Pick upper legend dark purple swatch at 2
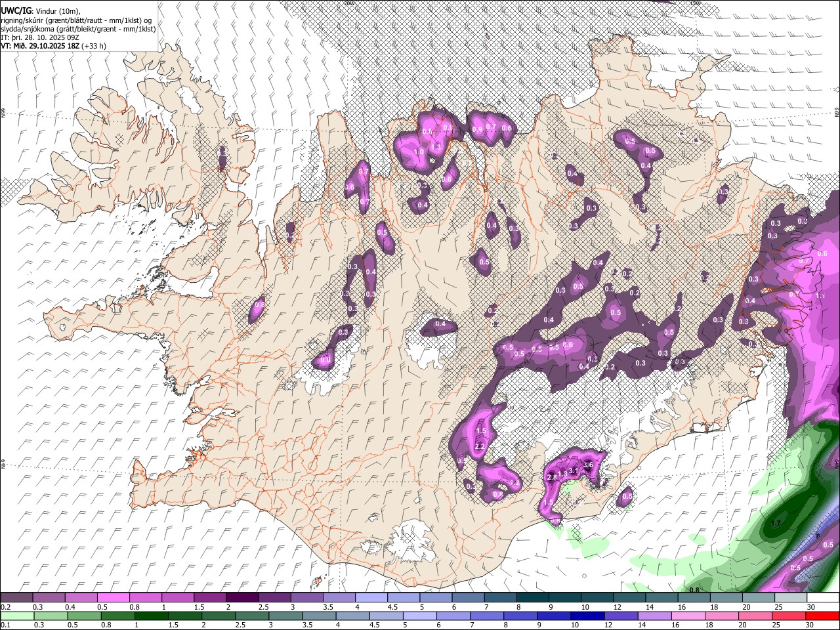Viewport: 840px width, 630px height. pyautogui.click(x=241, y=597)
